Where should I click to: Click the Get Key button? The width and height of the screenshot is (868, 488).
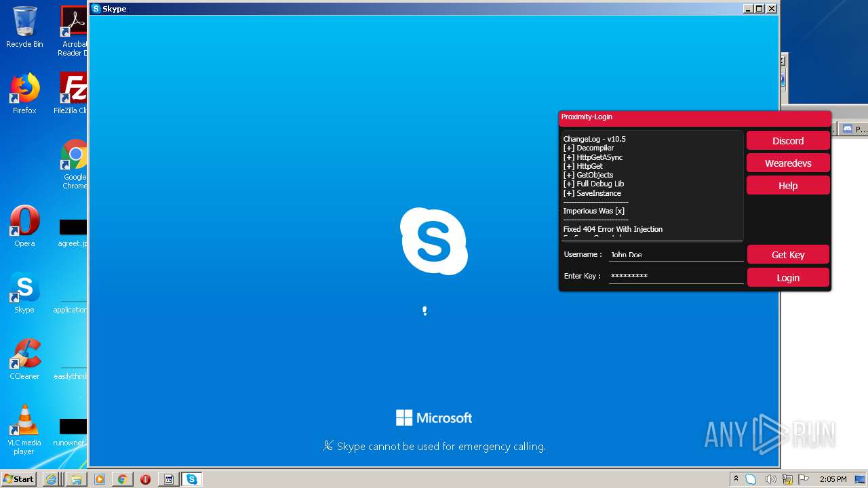coord(788,255)
